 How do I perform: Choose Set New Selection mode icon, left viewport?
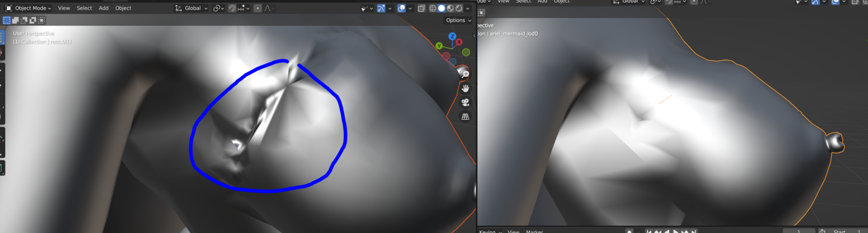coord(6,20)
